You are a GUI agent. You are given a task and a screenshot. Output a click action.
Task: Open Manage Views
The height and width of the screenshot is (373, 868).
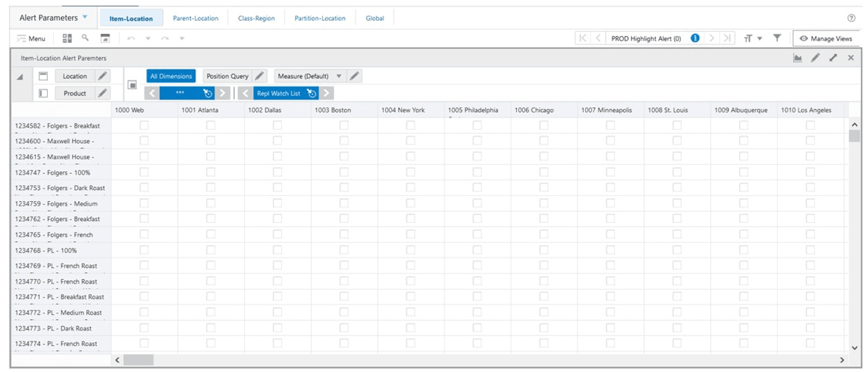(826, 38)
